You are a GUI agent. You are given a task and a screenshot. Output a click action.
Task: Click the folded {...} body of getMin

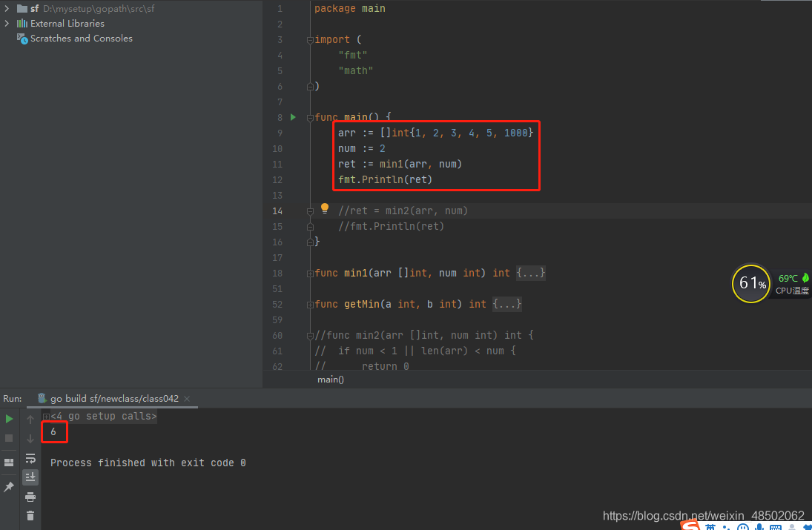(507, 304)
